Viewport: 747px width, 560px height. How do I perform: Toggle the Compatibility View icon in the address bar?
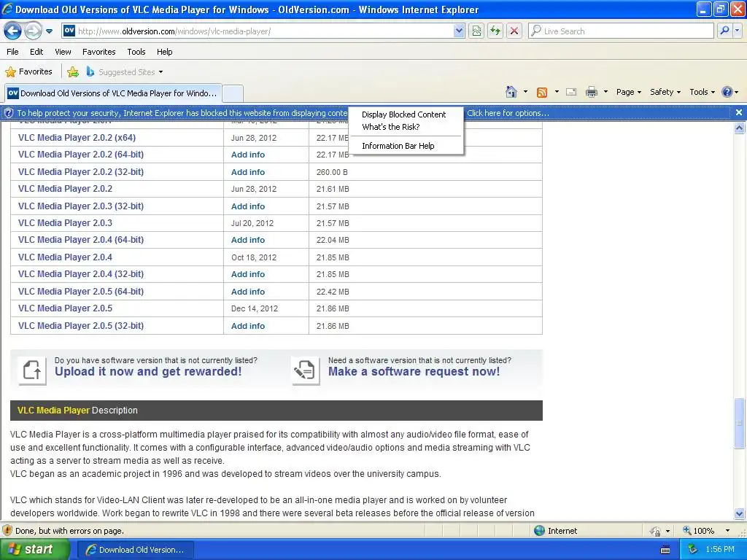point(476,31)
